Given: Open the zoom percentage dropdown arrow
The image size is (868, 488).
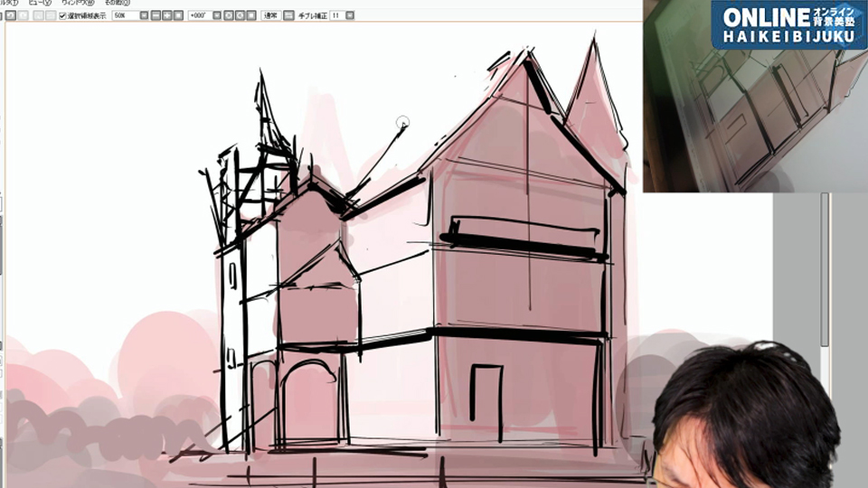Looking at the screenshot, I should pyautogui.click(x=144, y=15).
